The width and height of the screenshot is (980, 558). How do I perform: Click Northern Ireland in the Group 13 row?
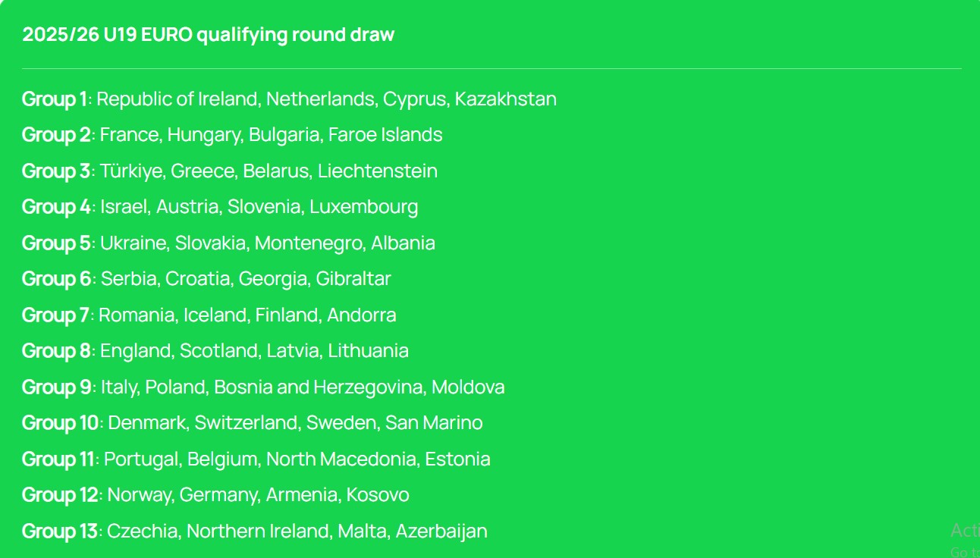point(258,531)
